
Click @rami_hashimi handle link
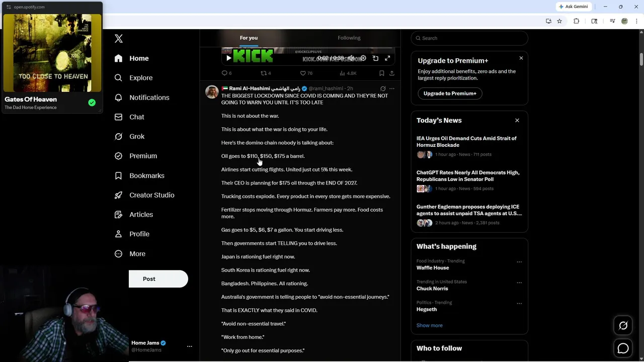click(326, 88)
